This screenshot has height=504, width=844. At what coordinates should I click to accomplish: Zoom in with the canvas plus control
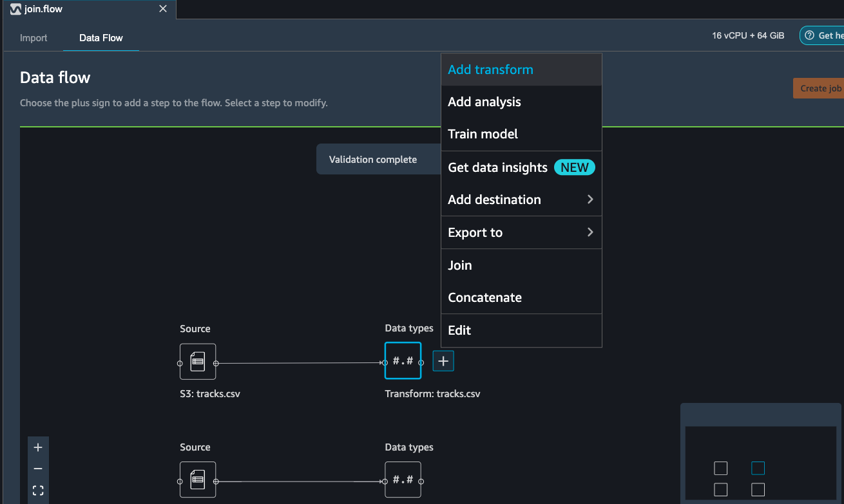pos(38,447)
